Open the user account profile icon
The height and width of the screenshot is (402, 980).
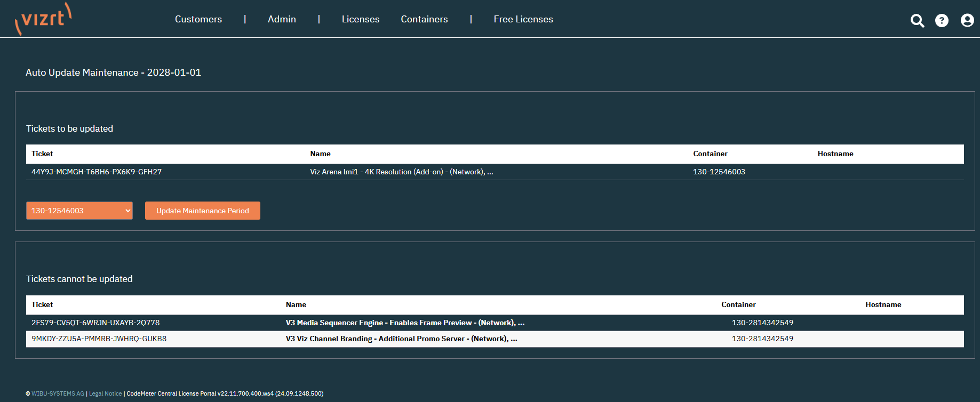coord(967,20)
